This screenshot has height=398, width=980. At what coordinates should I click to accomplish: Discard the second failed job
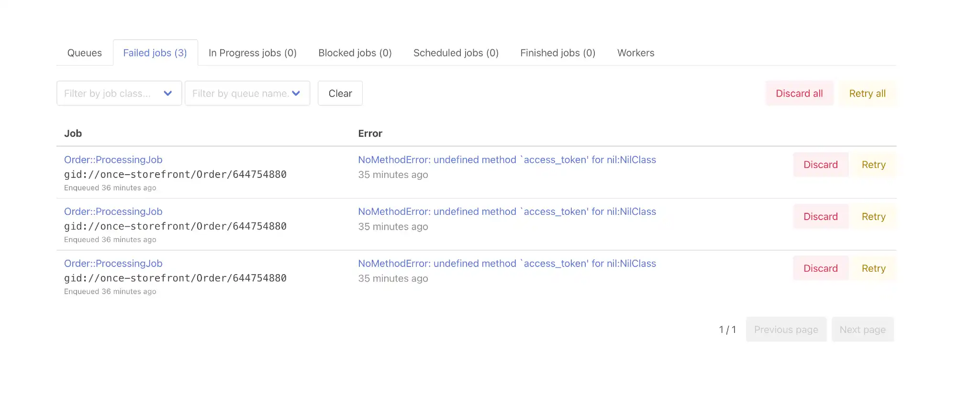[821, 217]
